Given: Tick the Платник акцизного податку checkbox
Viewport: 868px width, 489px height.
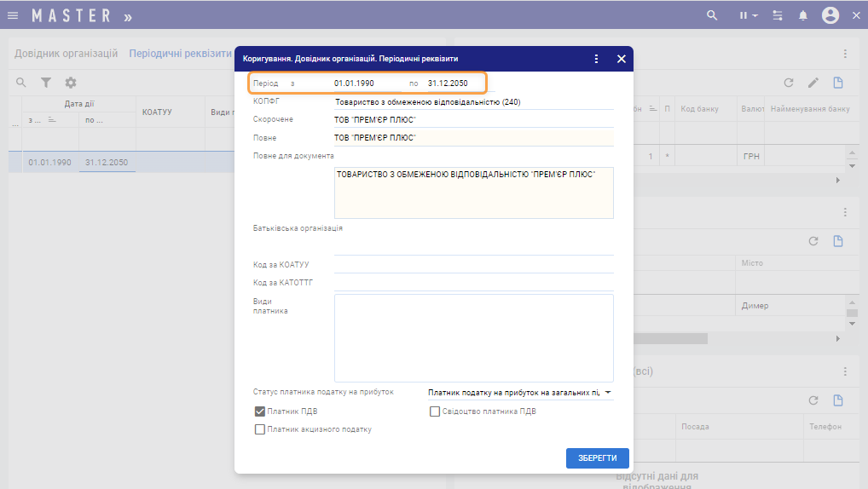Looking at the screenshot, I should [x=260, y=429].
